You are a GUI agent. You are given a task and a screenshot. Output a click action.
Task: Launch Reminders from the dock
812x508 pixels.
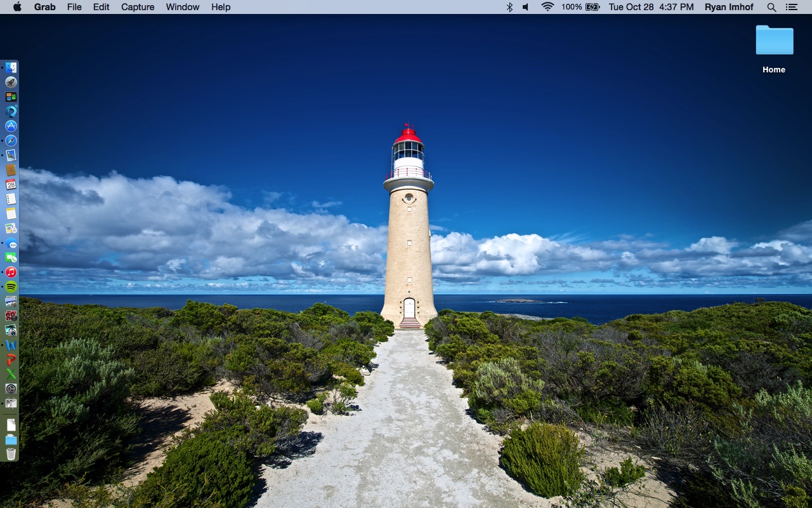11,199
